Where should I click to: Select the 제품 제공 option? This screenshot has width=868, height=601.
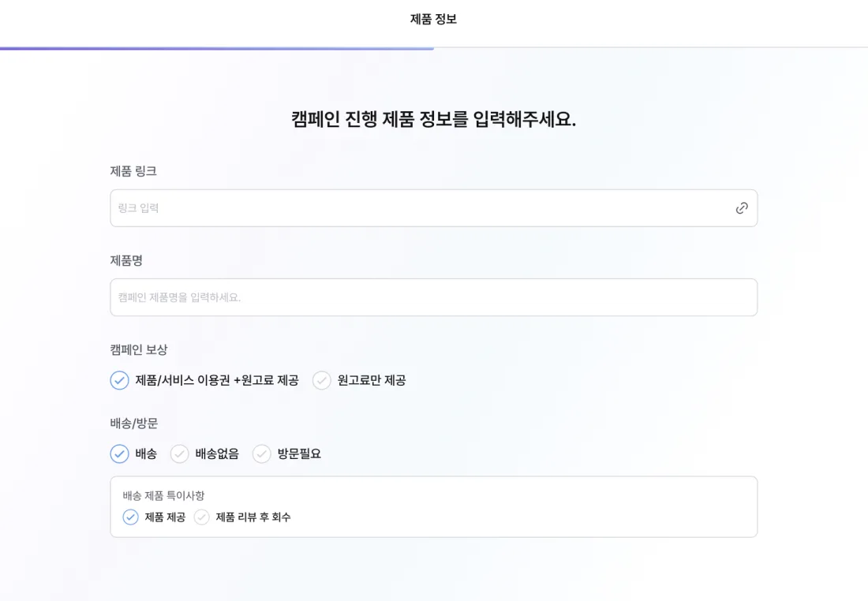[154, 517]
